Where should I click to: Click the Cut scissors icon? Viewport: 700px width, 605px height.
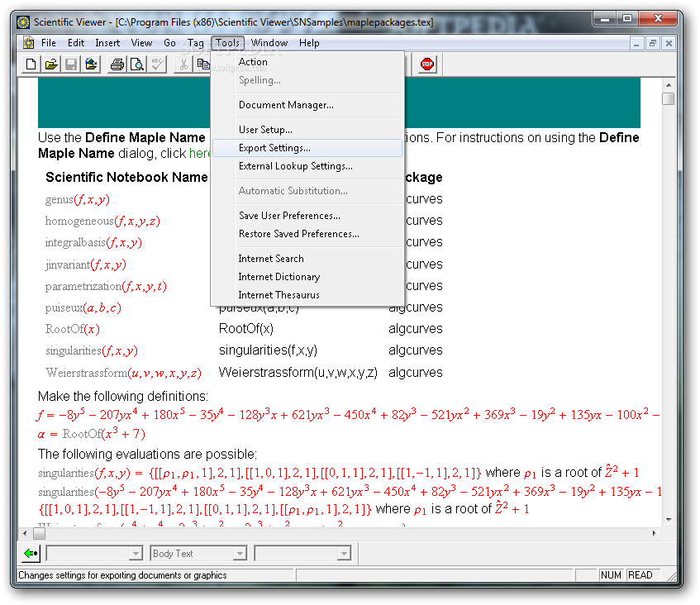tap(183, 64)
